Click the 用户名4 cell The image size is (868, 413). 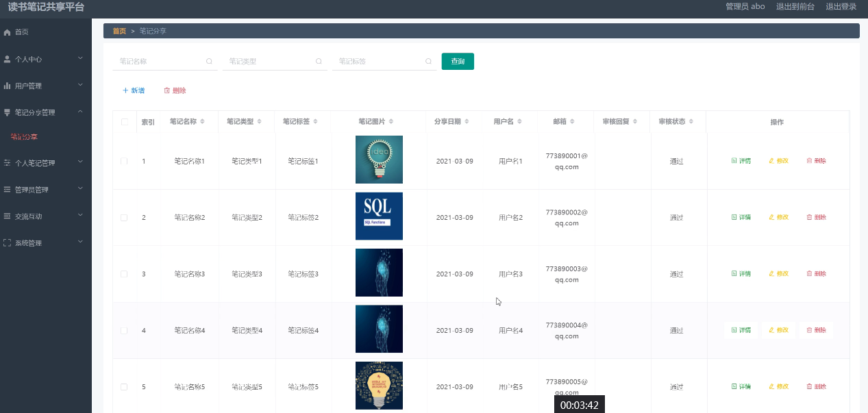point(510,331)
